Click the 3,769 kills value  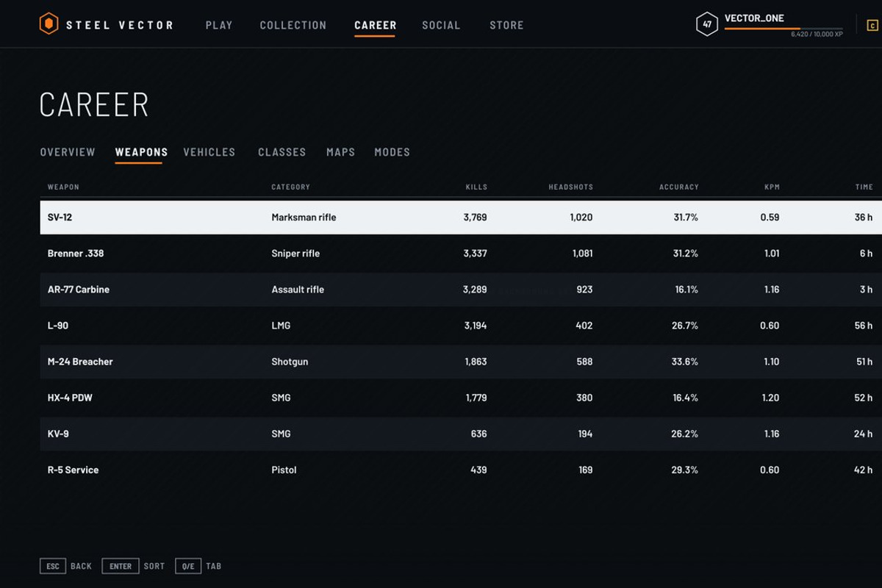(x=475, y=218)
